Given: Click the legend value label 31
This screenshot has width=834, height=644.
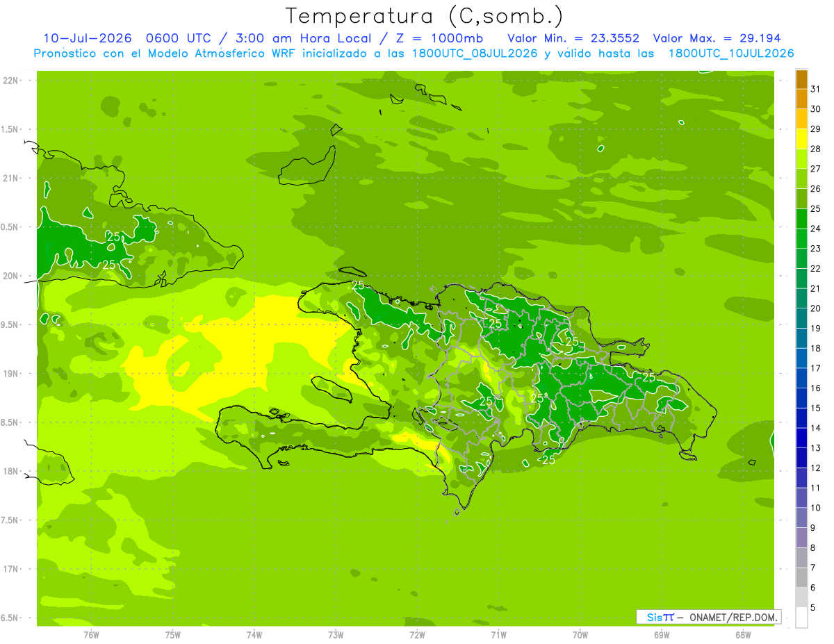Looking at the screenshot, I should coord(816,89).
